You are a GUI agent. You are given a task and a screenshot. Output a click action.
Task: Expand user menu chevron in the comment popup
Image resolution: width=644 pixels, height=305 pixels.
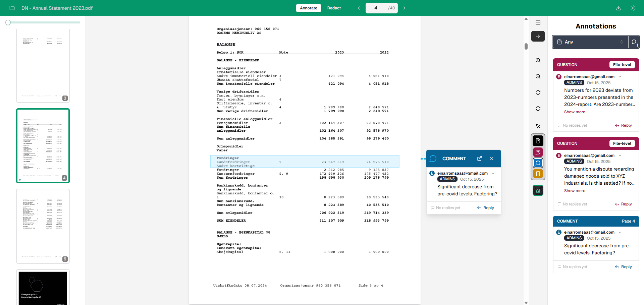pyautogui.click(x=493, y=173)
